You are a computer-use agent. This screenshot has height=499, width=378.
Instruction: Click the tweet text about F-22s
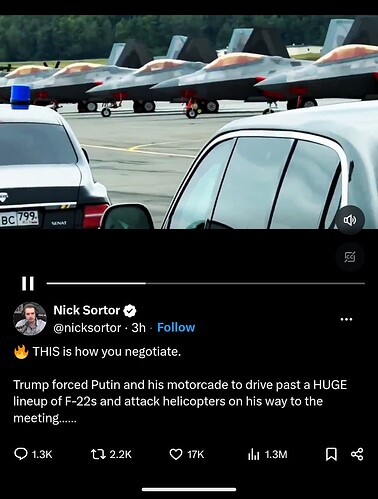180,401
